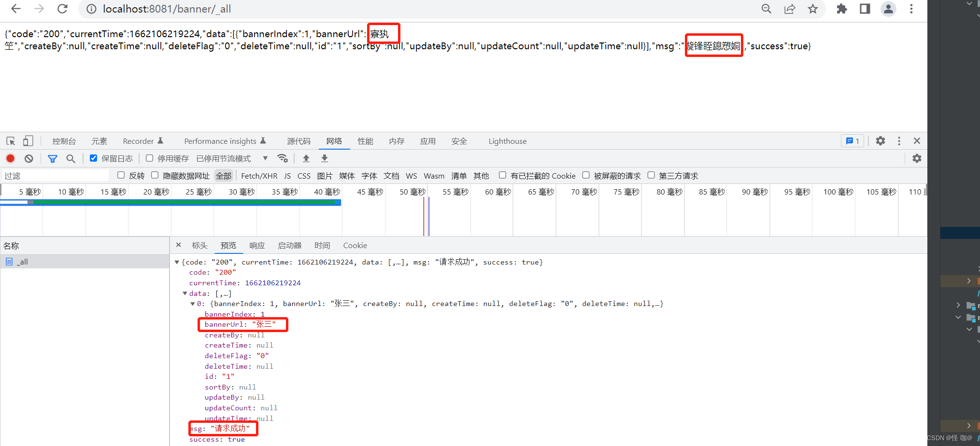Clear the network log icon
This screenshot has width=980, height=446.
tap(29, 158)
